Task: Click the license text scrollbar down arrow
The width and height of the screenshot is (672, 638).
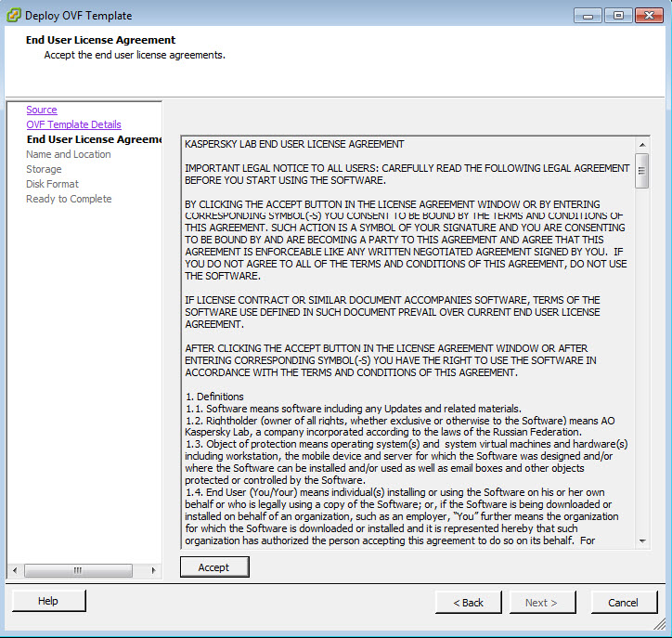Action: [x=642, y=540]
